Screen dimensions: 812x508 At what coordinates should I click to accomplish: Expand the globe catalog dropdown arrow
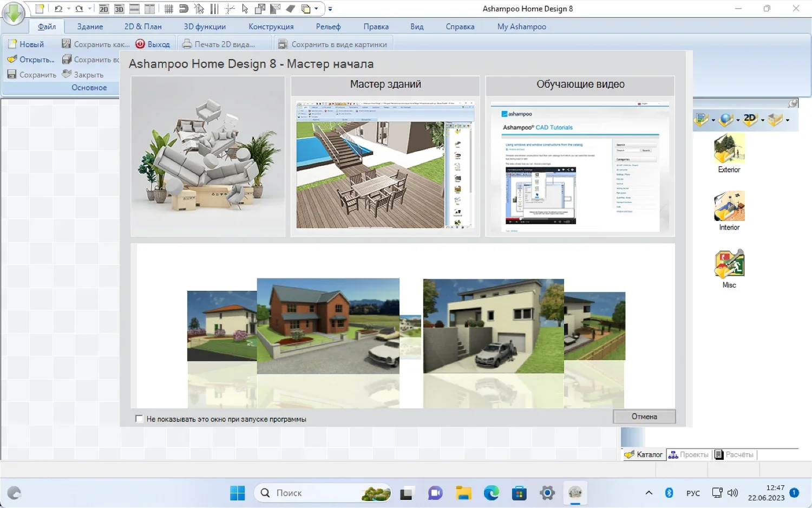(738, 120)
